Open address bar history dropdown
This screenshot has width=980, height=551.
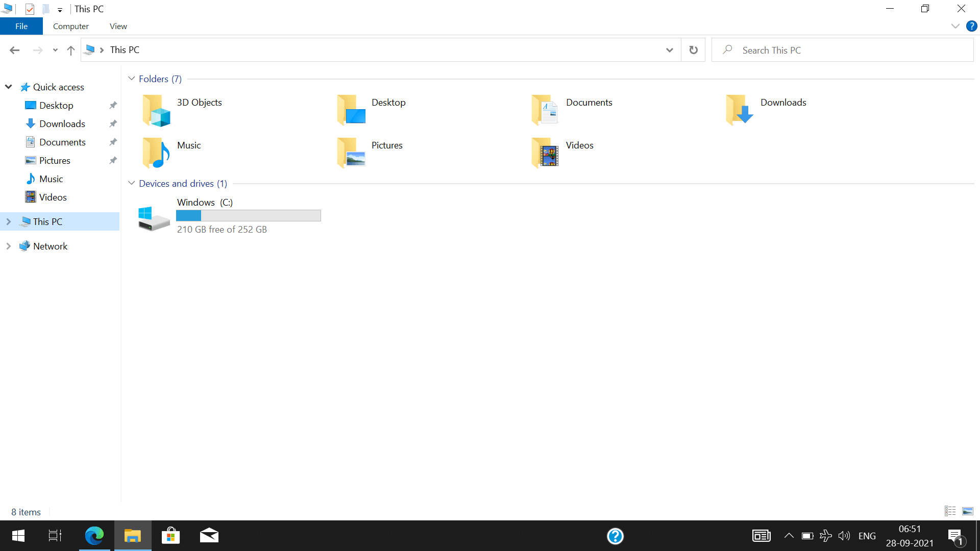click(669, 50)
